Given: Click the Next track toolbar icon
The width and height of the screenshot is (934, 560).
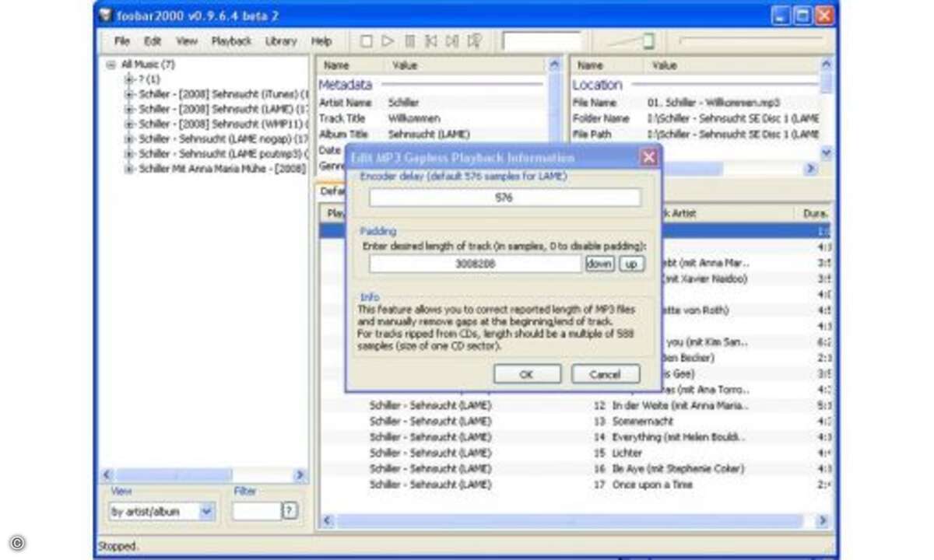Looking at the screenshot, I should (451, 41).
